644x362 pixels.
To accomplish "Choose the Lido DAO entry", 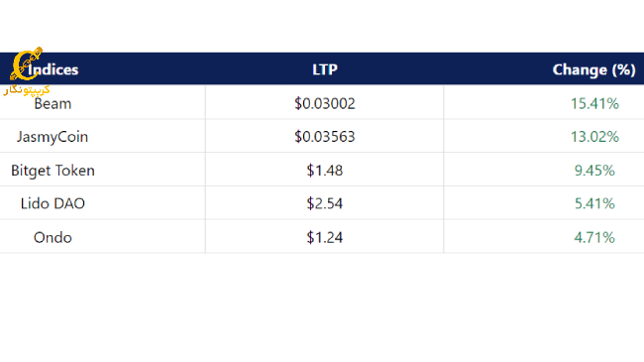I will pyautogui.click(x=53, y=203).
